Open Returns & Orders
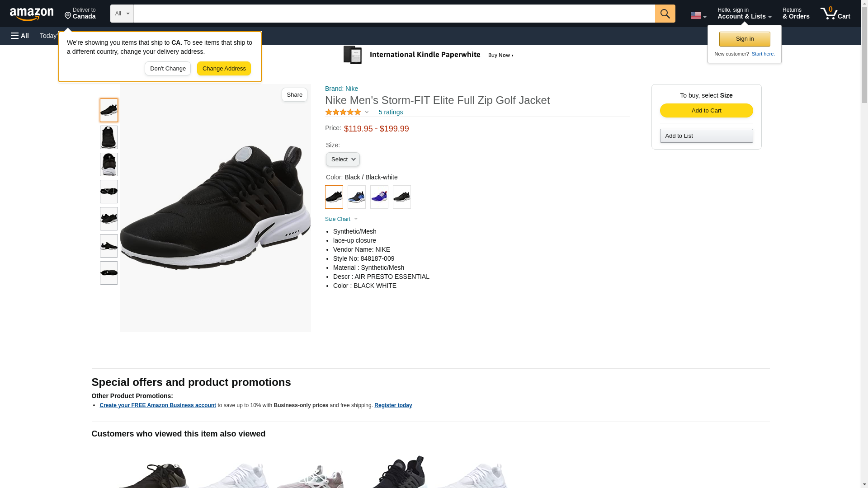 [x=795, y=14]
